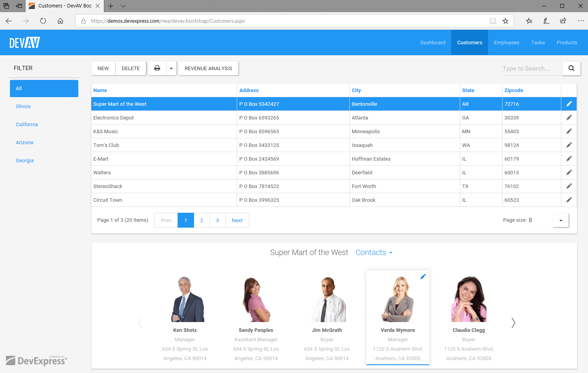Viewport: 588px width, 373px height.
Task: Select Ken Shotz contact photo
Action: coord(185,299)
